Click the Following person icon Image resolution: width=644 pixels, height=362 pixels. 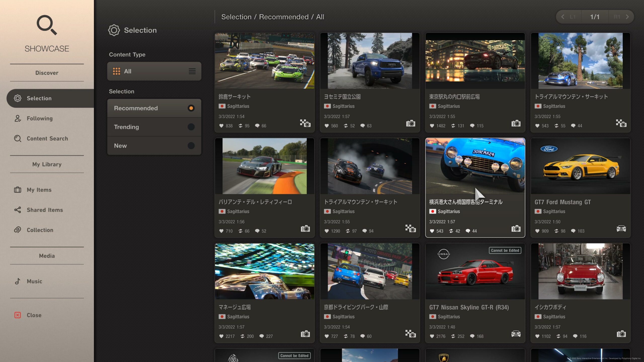click(x=18, y=118)
